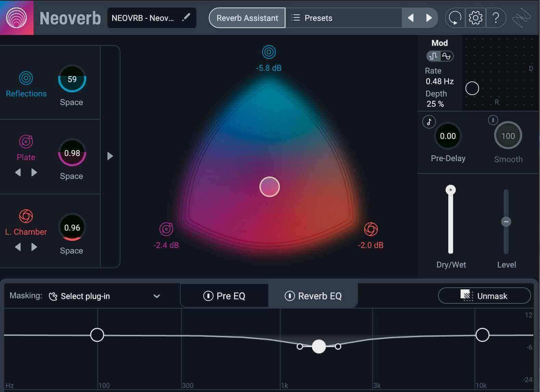Click the modulation XY pad puck
Screen dimensions: 540x392
click(472, 88)
